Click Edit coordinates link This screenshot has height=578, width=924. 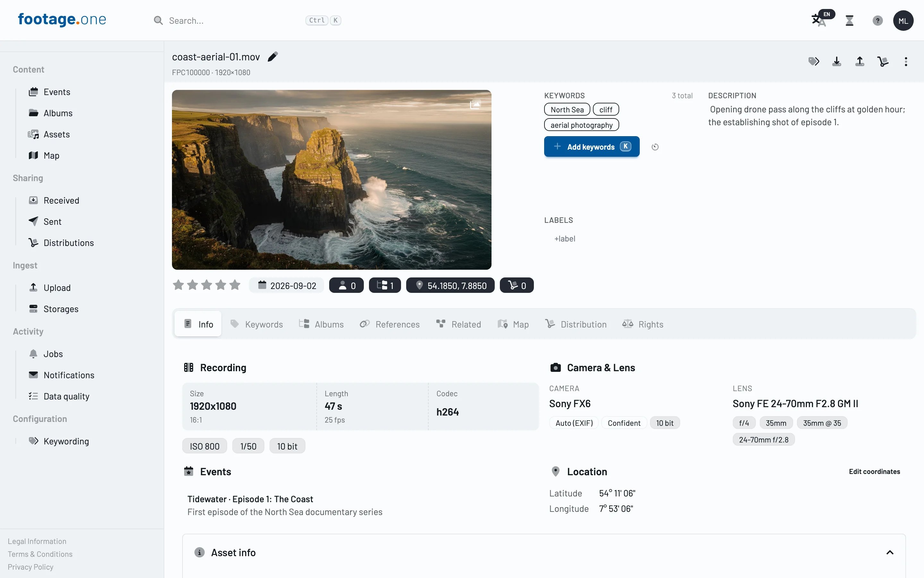click(x=874, y=471)
